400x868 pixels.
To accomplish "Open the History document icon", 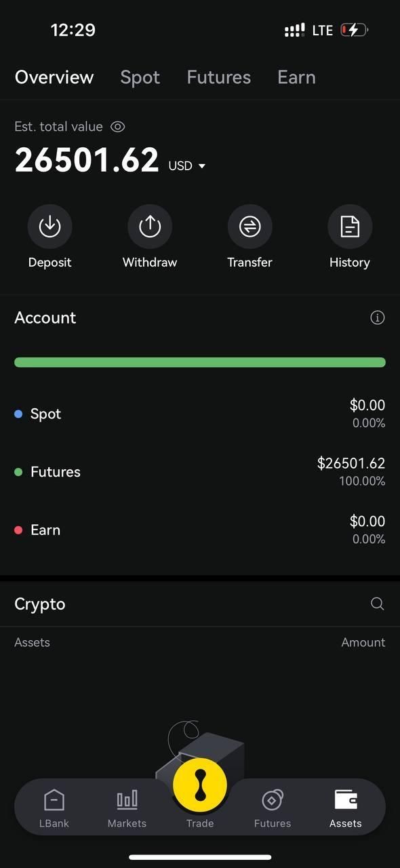I will point(350,226).
